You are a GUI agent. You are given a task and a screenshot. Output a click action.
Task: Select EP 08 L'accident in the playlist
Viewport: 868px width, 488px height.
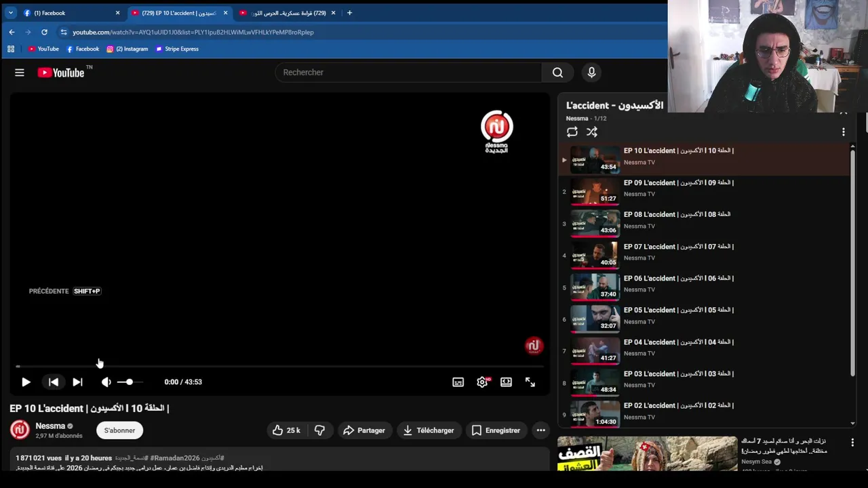coord(705,224)
